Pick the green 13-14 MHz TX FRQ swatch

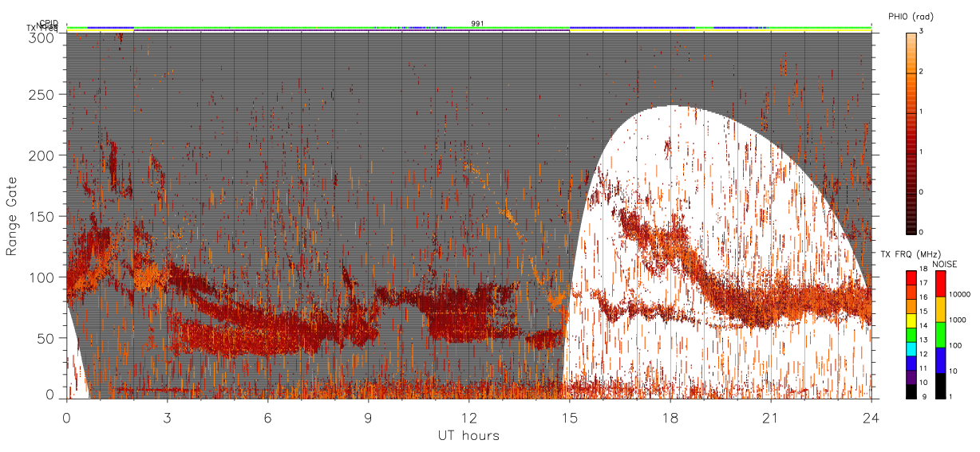(911, 333)
